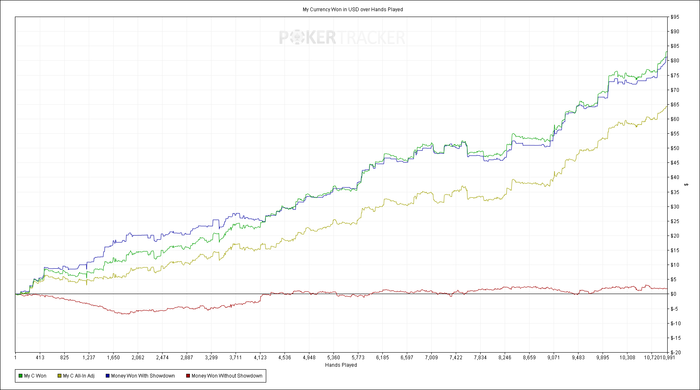Click the '$0' y-axis tick label
Viewport: 700px width, 390px height.
coord(674,294)
